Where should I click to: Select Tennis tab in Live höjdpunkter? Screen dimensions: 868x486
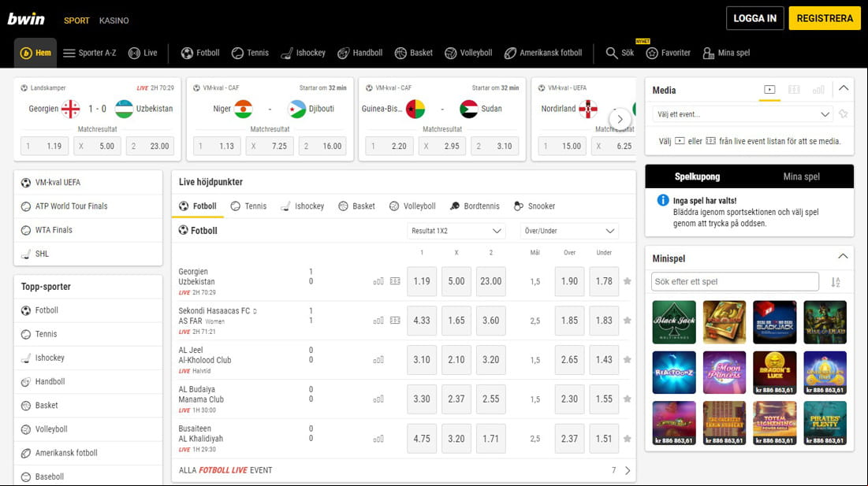(x=248, y=206)
